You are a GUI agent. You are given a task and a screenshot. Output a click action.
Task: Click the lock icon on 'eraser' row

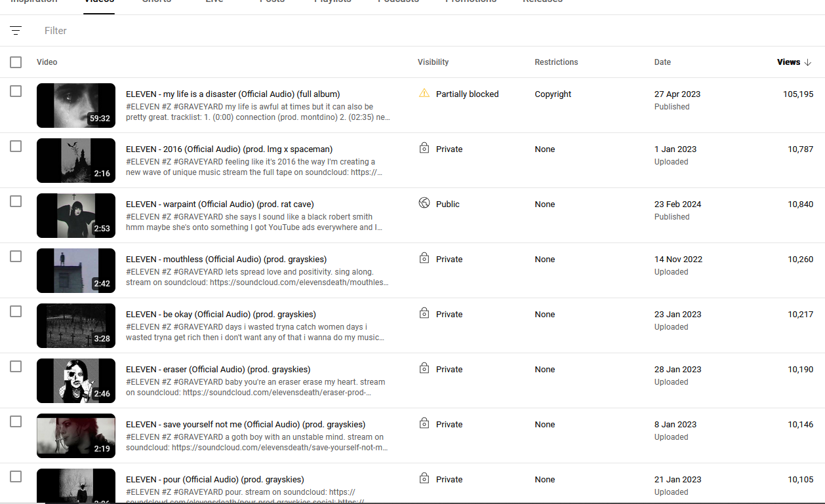(424, 369)
